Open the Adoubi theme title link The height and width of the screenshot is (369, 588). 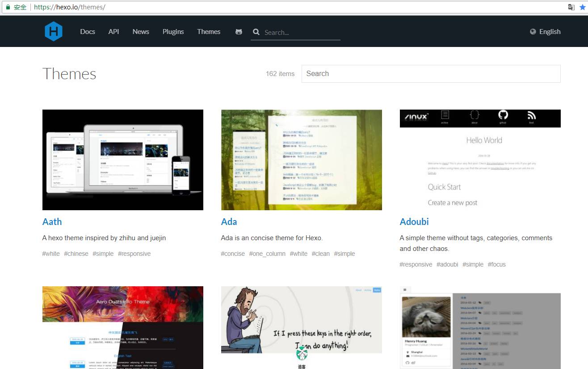(x=414, y=222)
